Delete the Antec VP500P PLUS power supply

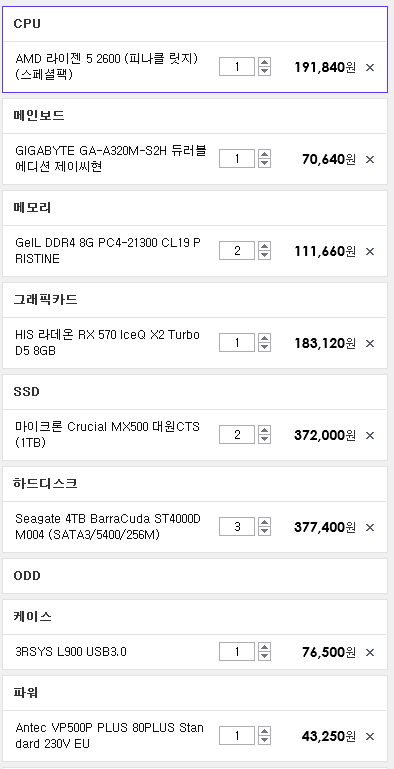370,736
